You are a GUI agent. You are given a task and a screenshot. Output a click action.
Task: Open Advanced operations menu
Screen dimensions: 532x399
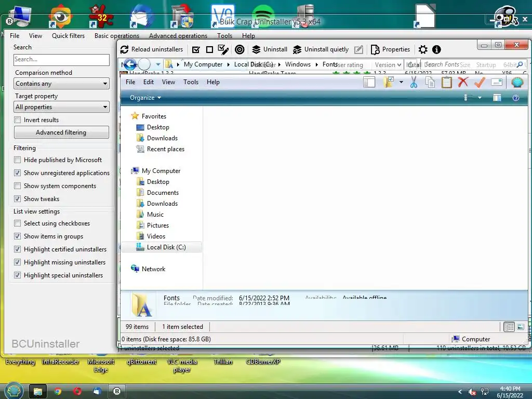coord(178,36)
